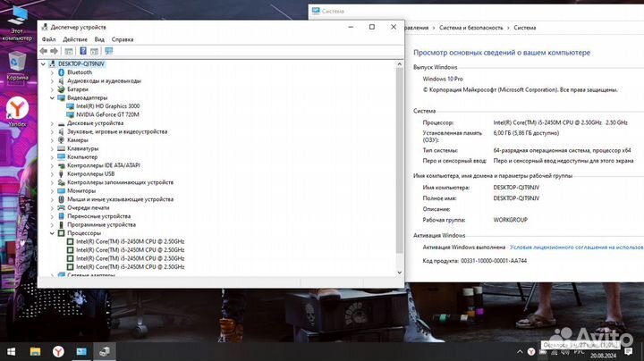The width and height of the screenshot is (644, 361).
Task: Expand the Мониторы category
Action: [52, 191]
